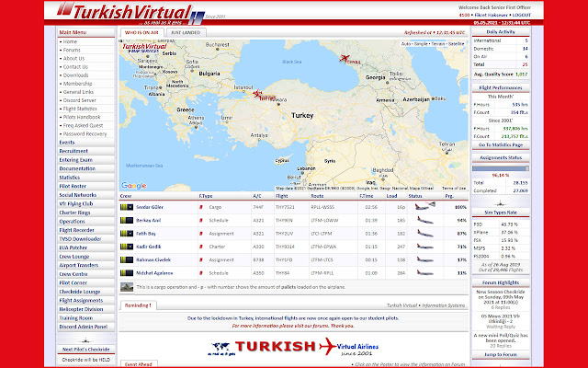
Task: Expand the Social Networks section
Action: click(85, 195)
